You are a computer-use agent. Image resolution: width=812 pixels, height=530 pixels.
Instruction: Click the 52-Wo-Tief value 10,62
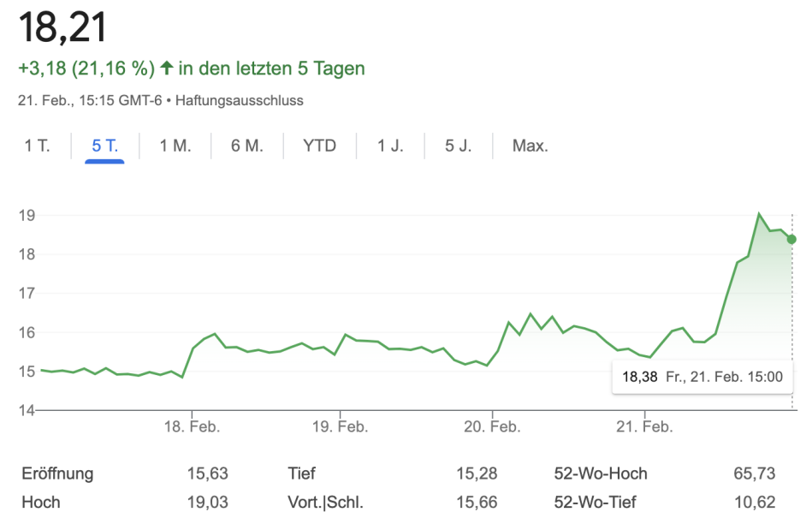pos(757,503)
